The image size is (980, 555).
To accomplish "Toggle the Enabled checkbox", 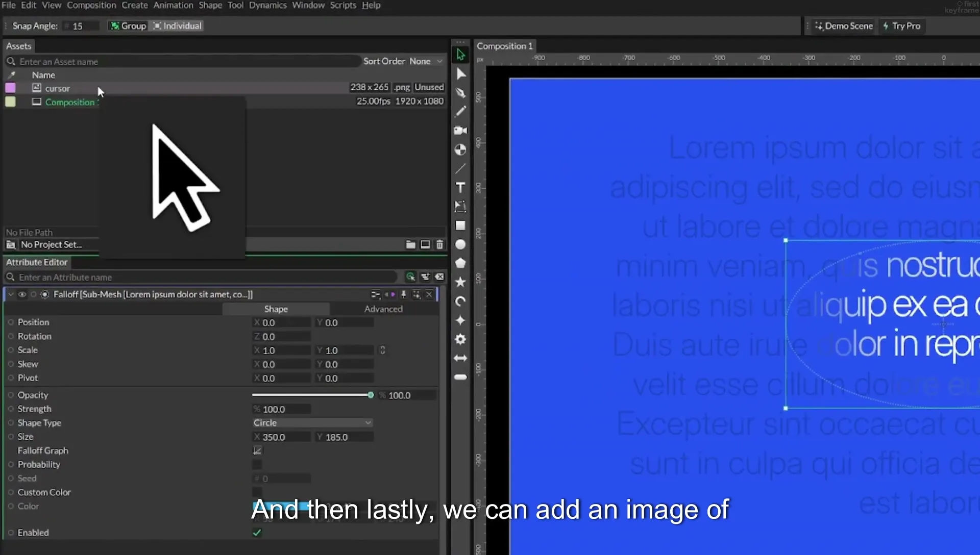I will click(x=257, y=533).
